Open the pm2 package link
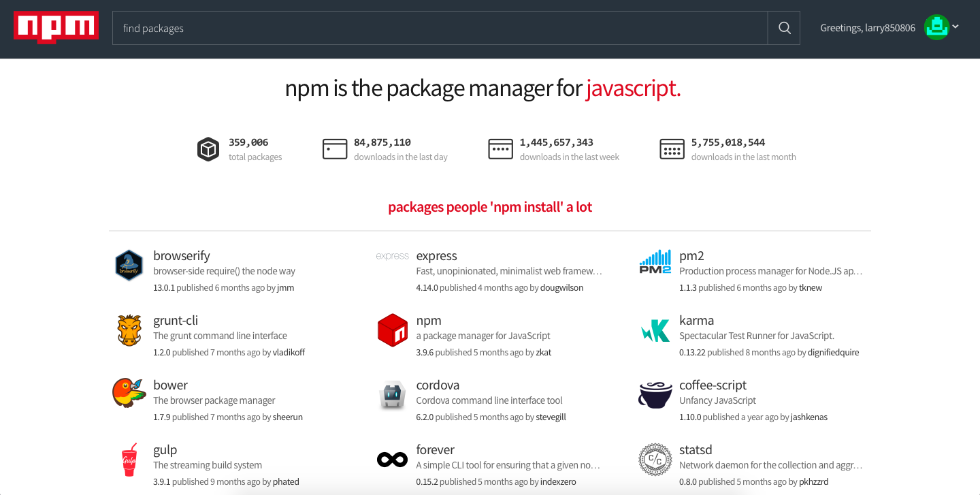Viewport: 980px width, 495px height. click(691, 256)
